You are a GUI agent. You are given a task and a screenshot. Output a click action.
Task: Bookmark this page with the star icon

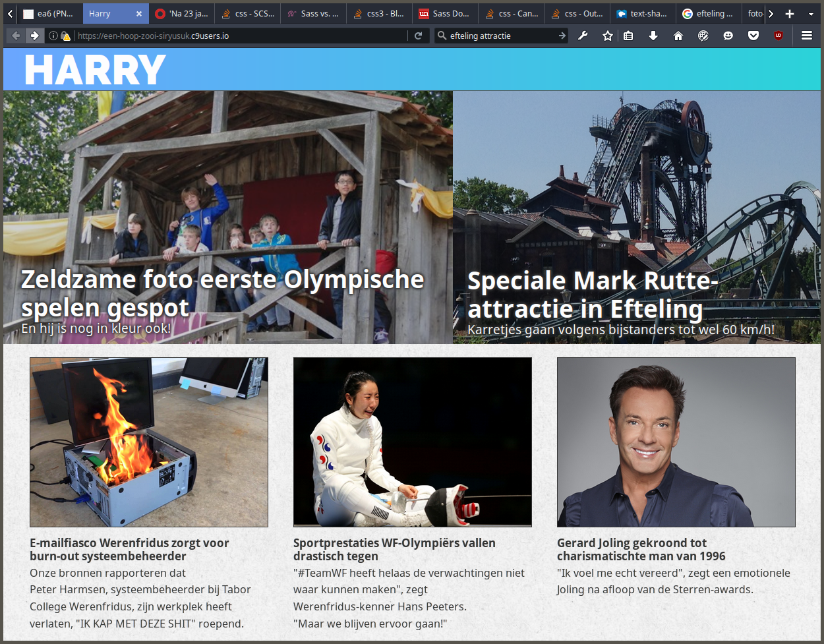(x=608, y=36)
